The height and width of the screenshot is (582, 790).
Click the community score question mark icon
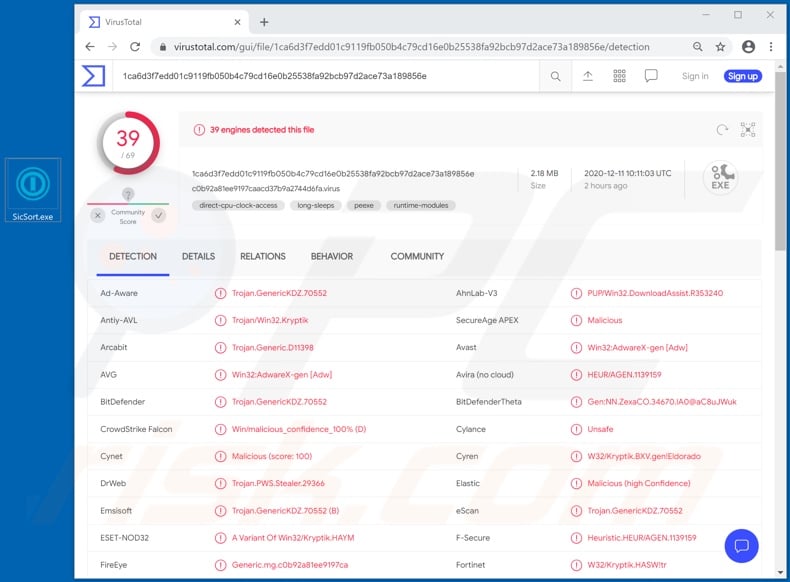[x=128, y=194]
